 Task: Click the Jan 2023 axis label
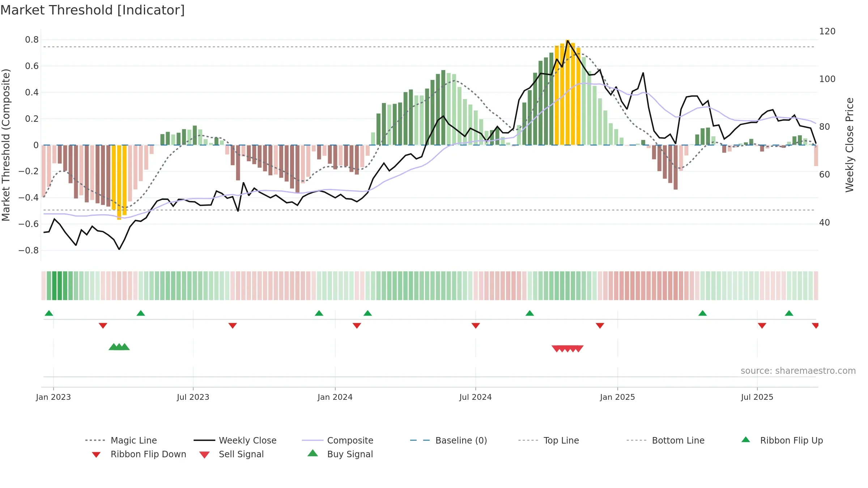pyautogui.click(x=54, y=397)
